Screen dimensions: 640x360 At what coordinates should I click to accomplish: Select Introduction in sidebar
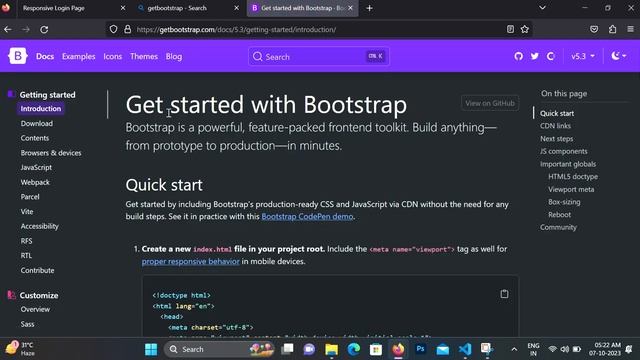pos(41,109)
